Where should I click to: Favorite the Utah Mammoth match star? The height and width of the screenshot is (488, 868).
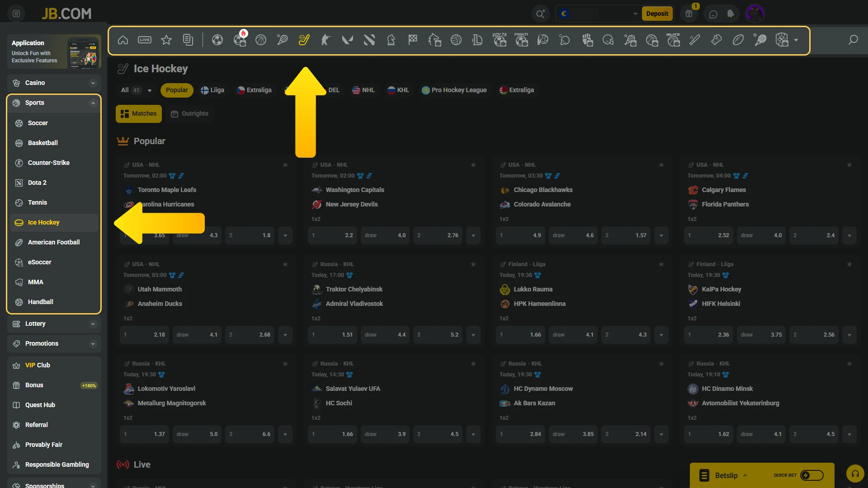(285, 264)
